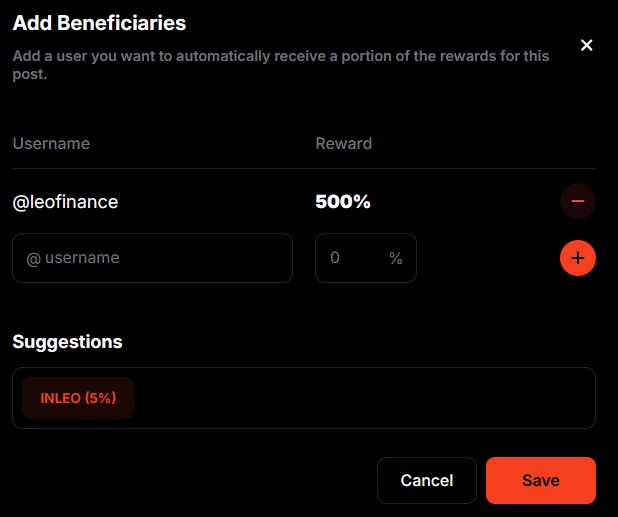Click the Suggestions section heading
618x517 pixels.
coord(67,342)
